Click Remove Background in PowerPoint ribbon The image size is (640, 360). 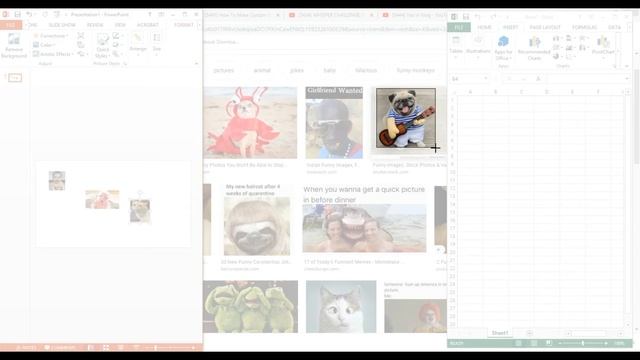point(14,46)
